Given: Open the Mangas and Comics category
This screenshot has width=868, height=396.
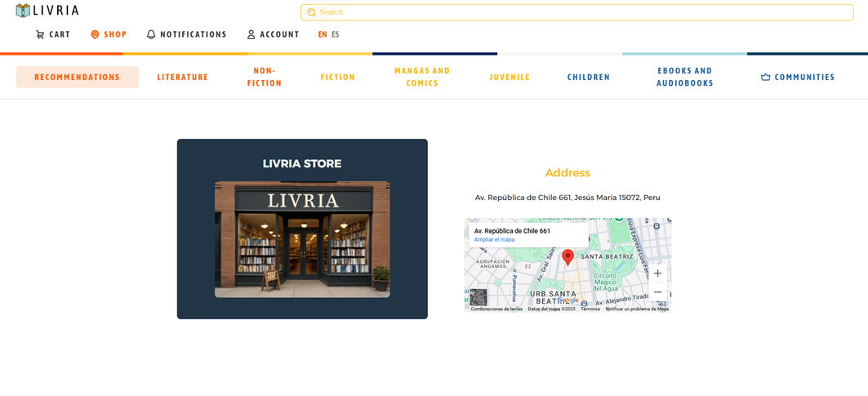Looking at the screenshot, I should click(x=422, y=77).
